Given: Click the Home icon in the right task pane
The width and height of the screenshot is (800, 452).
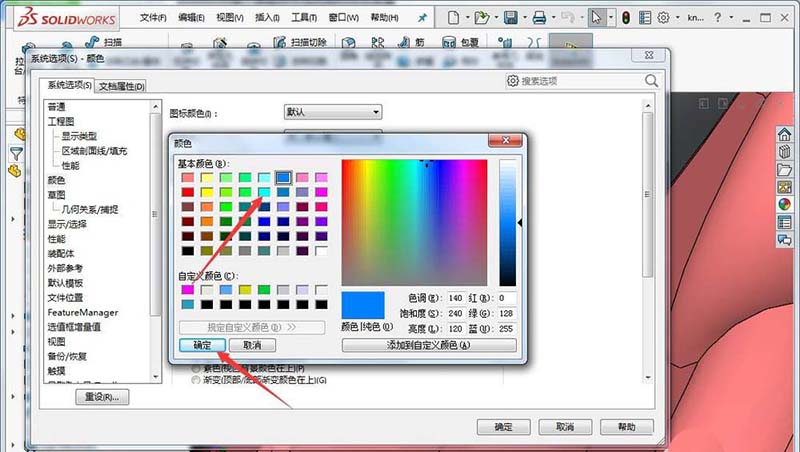Looking at the screenshot, I should coord(784,134).
